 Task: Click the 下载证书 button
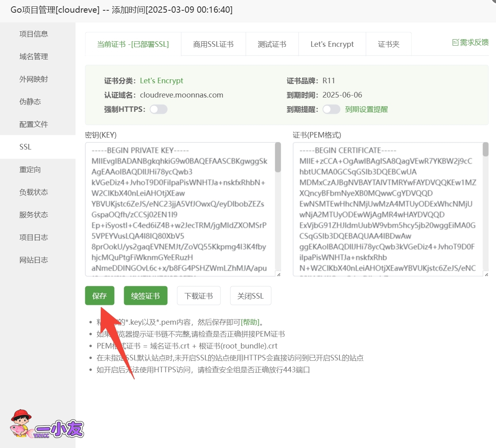[199, 296]
